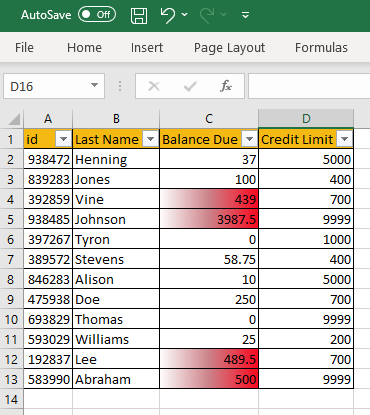Click the cell containing Johnson
Viewport: 370px width, 415px height.
(x=116, y=219)
